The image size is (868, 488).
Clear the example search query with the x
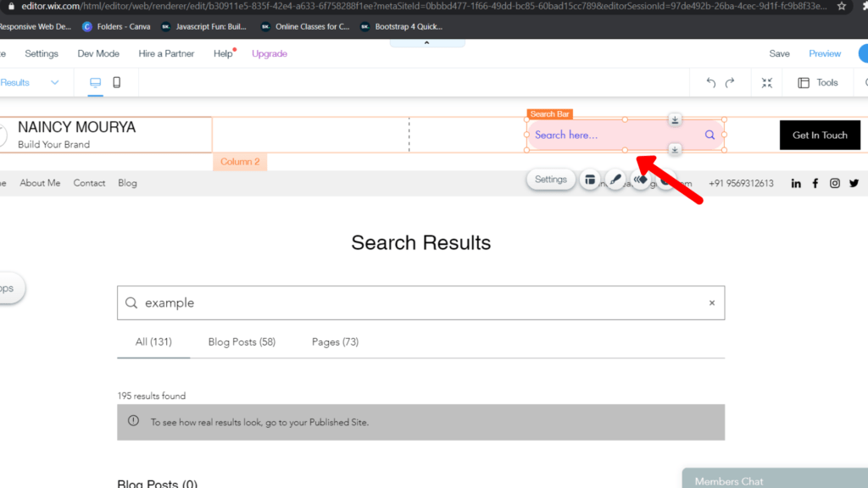click(711, 302)
